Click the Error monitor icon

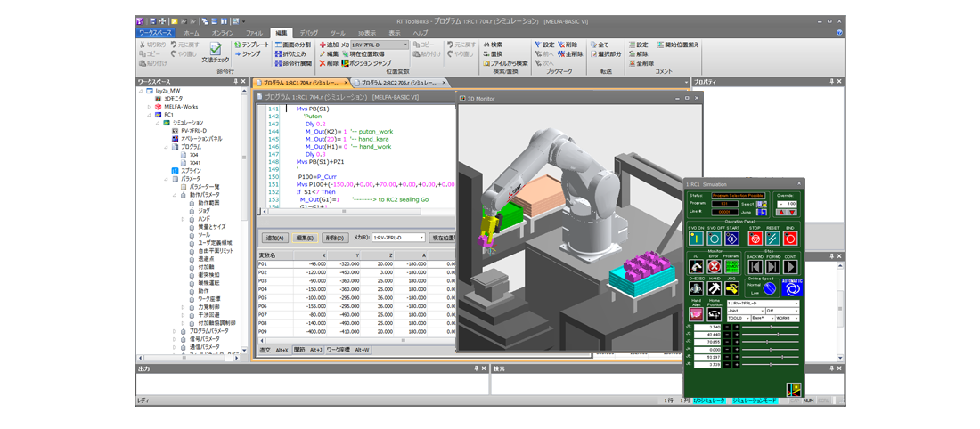pyautogui.click(x=714, y=266)
